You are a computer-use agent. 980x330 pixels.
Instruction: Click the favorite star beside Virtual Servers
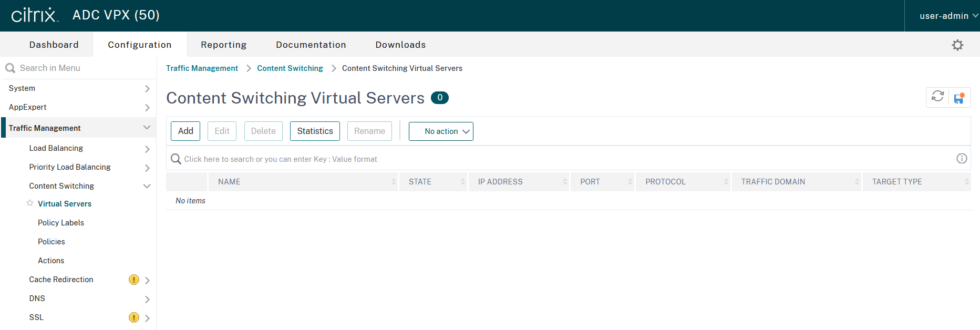tap(30, 203)
